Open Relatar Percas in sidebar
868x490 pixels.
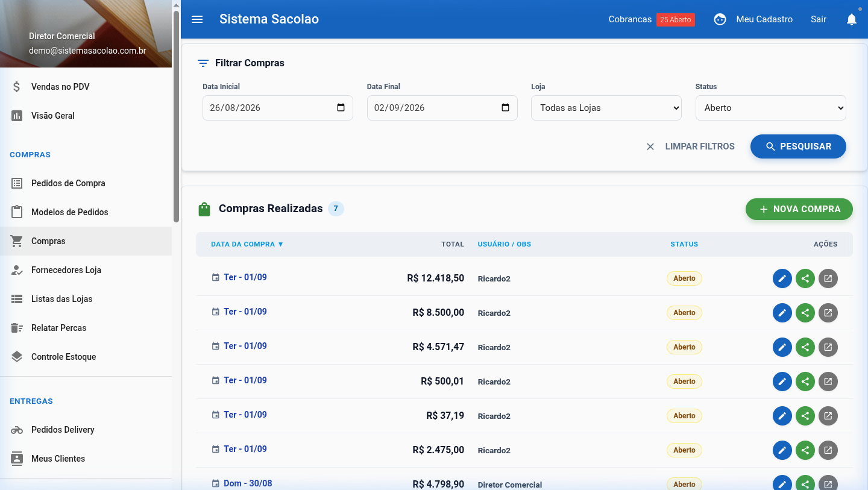point(86,328)
